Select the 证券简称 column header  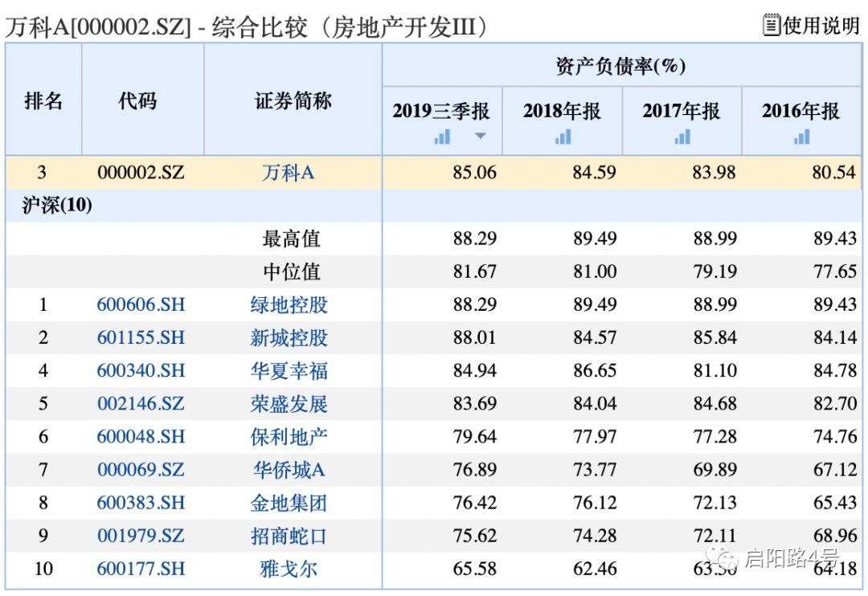click(x=293, y=101)
